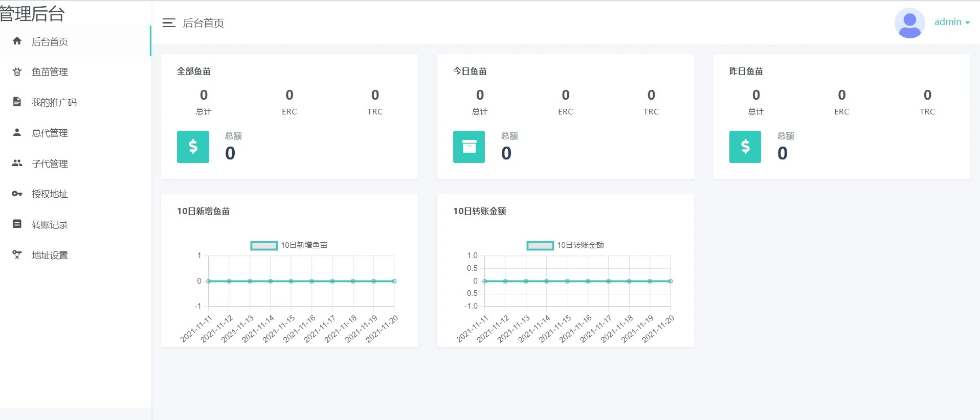Screen dimensions: 980x420
Task: Open the 鱼苗管理 menu item
Action: click(50, 72)
